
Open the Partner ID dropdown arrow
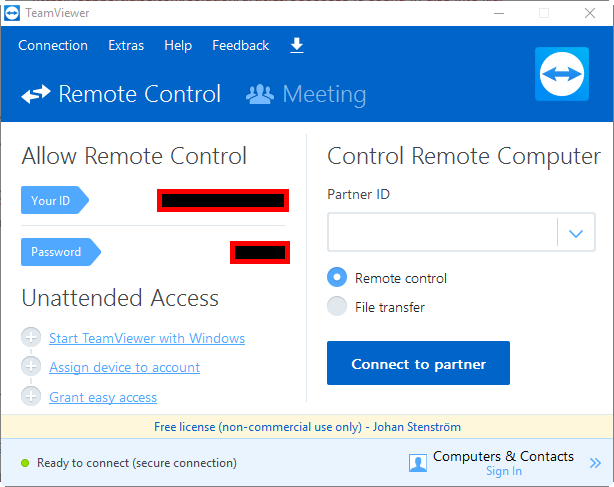coord(576,233)
